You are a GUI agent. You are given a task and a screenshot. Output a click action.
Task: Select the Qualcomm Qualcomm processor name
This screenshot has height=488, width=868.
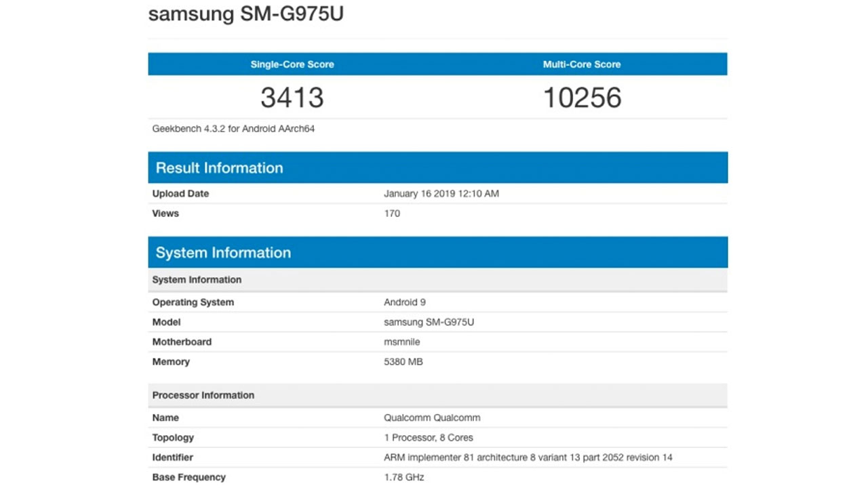[x=432, y=418]
